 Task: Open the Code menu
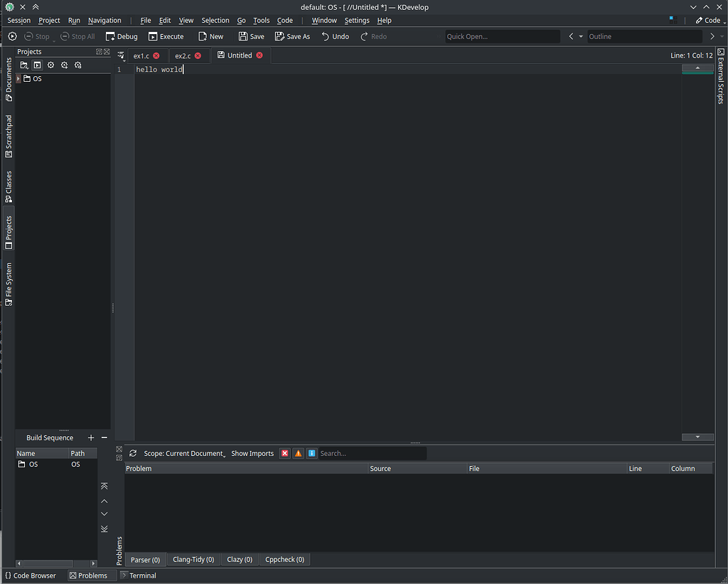tap(284, 20)
